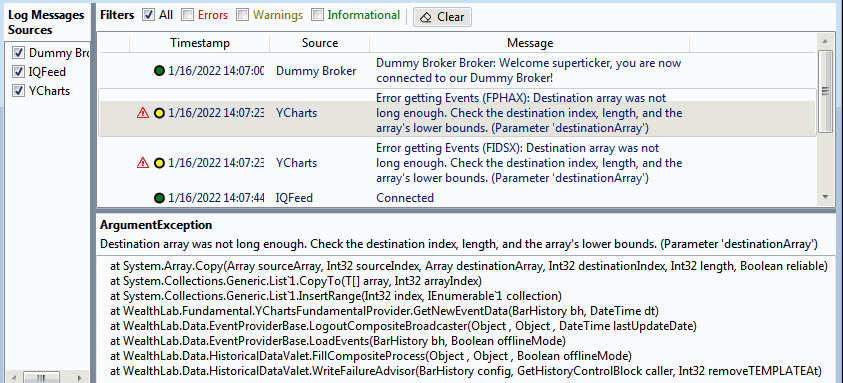
Task: Click the YCharts source cell on FIDSX row
Action: tap(296, 162)
